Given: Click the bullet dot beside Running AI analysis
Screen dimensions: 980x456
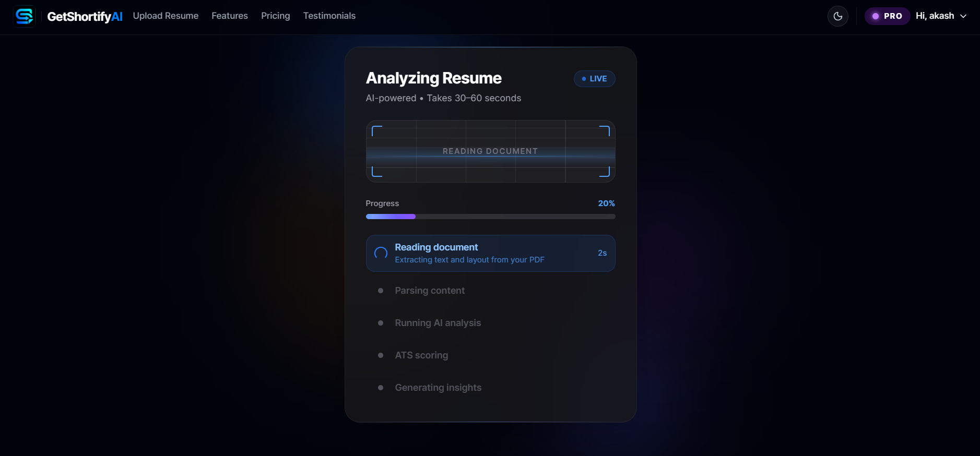Looking at the screenshot, I should point(381,323).
